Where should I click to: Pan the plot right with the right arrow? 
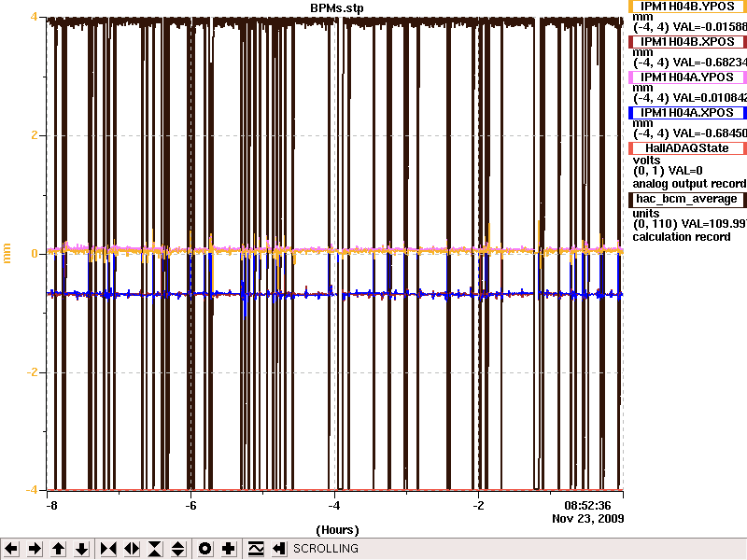35,549
